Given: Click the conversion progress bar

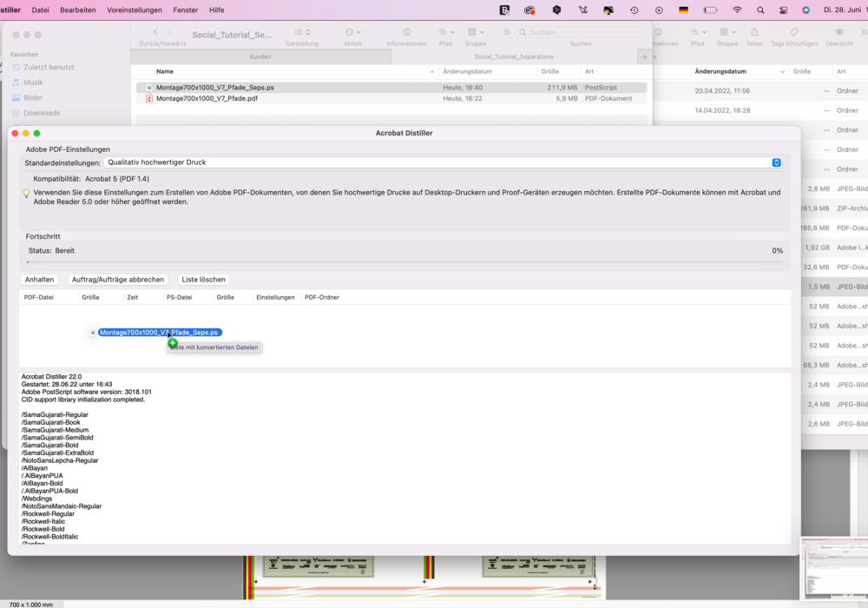Looking at the screenshot, I should [404, 262].
